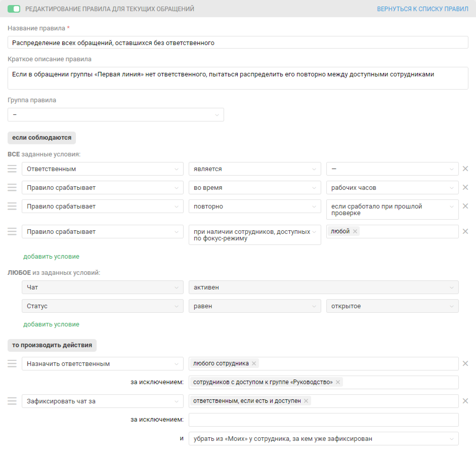Remove 'ответственным, если есть и доступен' tag

306,401
